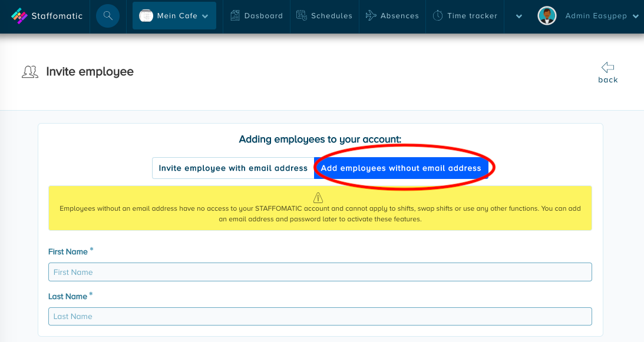The height and width of the screenshot is (342, 644).
Task: Click the Invite employee page heading
Action: (x=90, y=72)
